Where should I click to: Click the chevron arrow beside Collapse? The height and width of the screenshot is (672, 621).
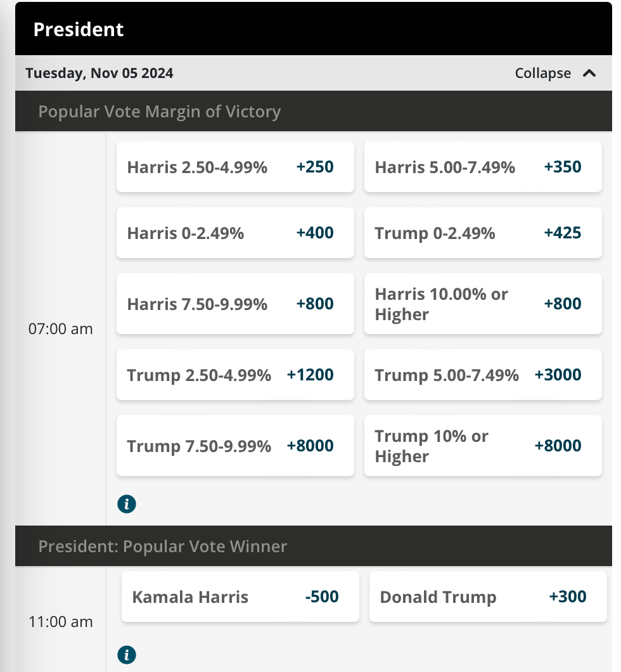point(589,74)
